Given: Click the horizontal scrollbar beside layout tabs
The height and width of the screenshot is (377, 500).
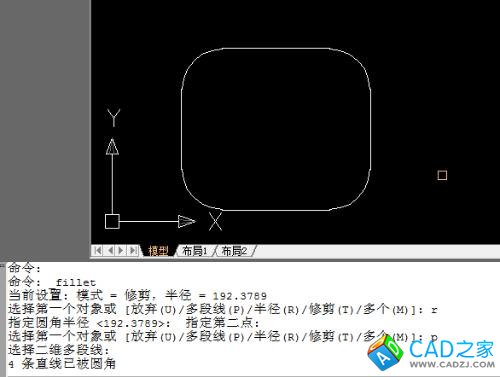Looking at the screenshot, I should [x=378, y=251].
